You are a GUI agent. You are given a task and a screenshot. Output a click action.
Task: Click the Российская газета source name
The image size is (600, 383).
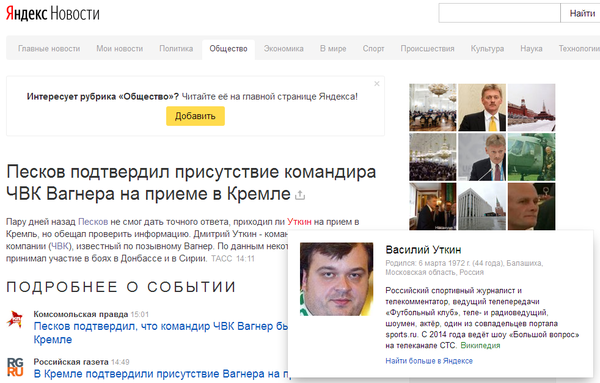pyautogui.click(x=71, y=362)
